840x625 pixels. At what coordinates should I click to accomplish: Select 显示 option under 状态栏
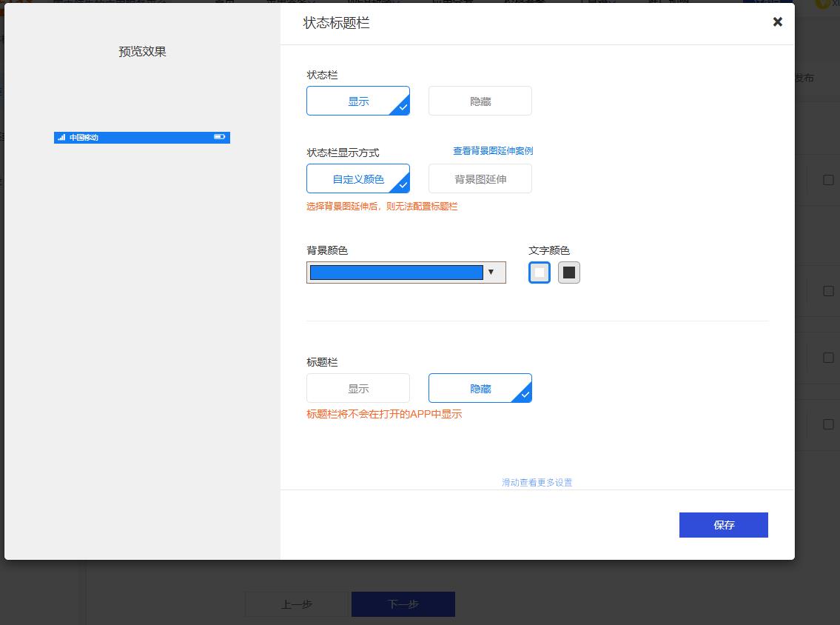coord(358,101)
